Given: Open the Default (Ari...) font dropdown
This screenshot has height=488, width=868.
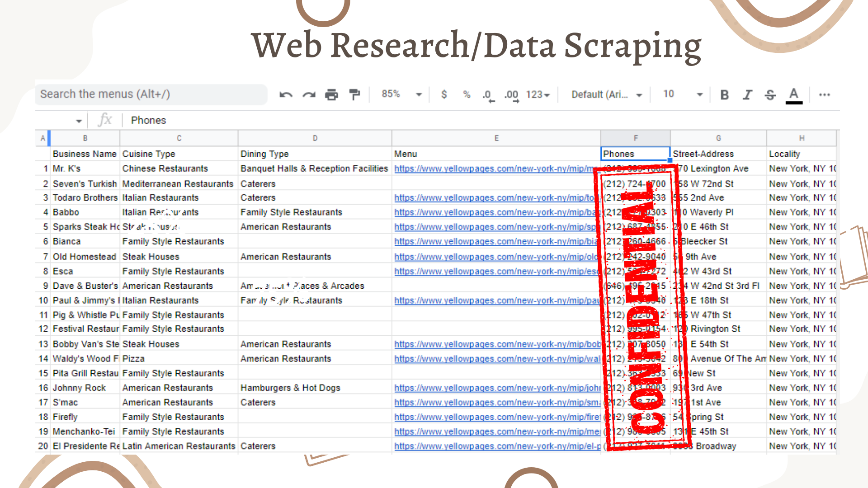Looking at the screenshot, I should click(607, 94).
